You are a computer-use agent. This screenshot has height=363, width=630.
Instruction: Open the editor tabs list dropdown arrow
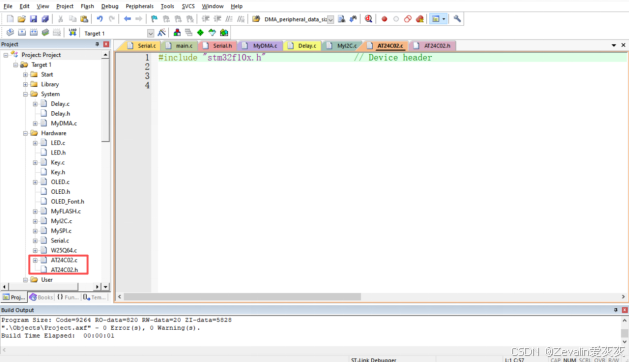click(614, 45)
